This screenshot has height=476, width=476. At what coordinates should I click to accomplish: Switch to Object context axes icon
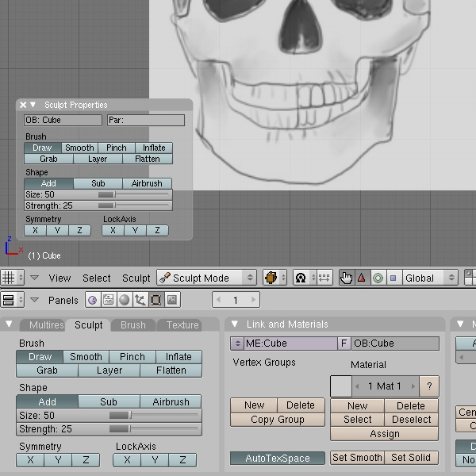[x=140, y=300]
